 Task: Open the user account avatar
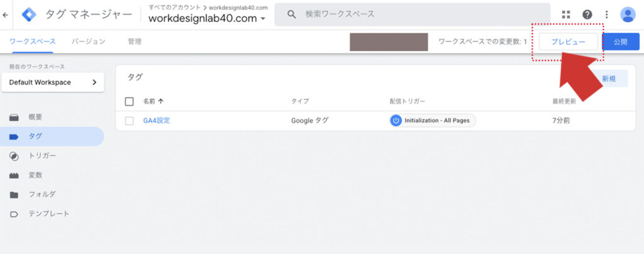click(x=628, y=14)
